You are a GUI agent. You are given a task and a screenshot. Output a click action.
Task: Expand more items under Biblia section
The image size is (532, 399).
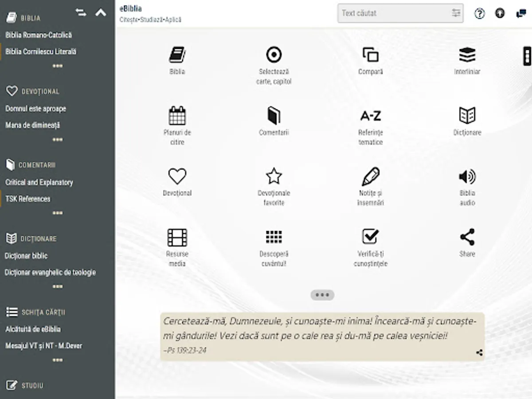(58, 66)
